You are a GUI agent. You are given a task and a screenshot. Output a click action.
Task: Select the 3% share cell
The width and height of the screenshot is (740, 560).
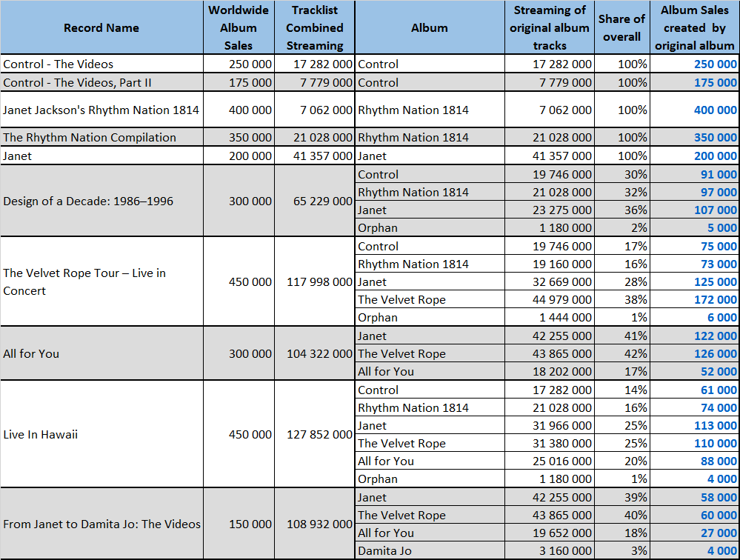coord(622,550)
